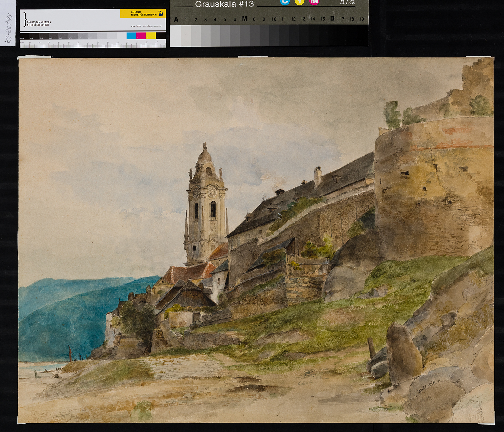
Task: Select the dark patch labeled B
Action: point(332,36)
